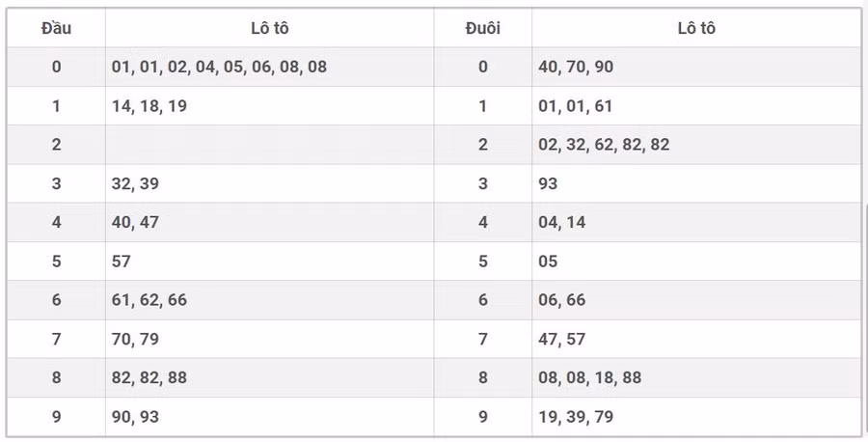Select the "01, 01, 61" cell
This screenshot has width=868, height=442.
pos(575,106)
